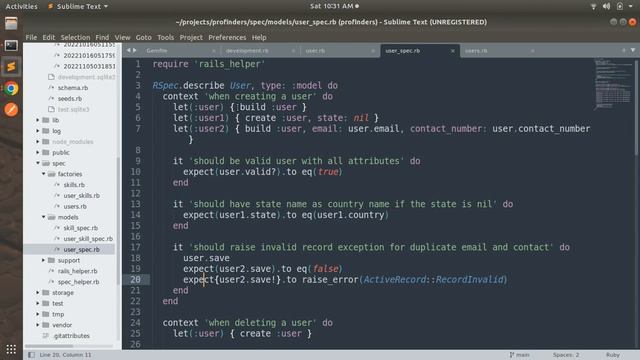Click the editor vertical scrollbar
640x360 pixels.
coord(636,107)
